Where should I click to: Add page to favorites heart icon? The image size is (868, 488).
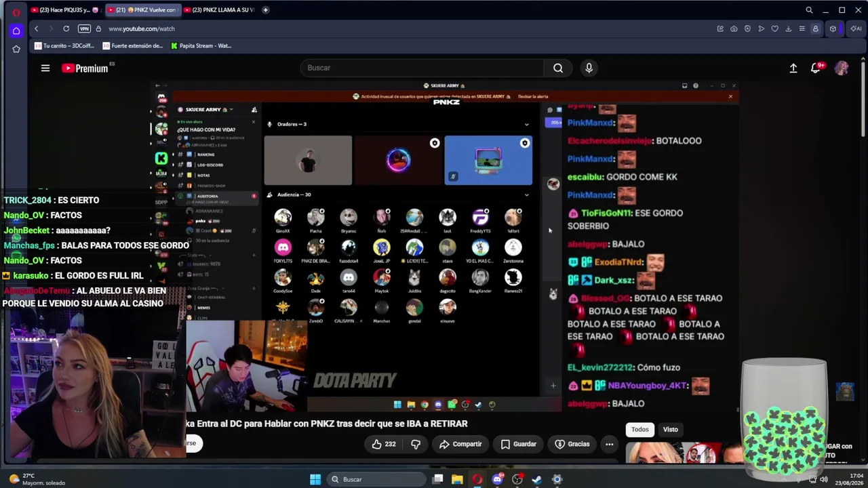(774, 28)
